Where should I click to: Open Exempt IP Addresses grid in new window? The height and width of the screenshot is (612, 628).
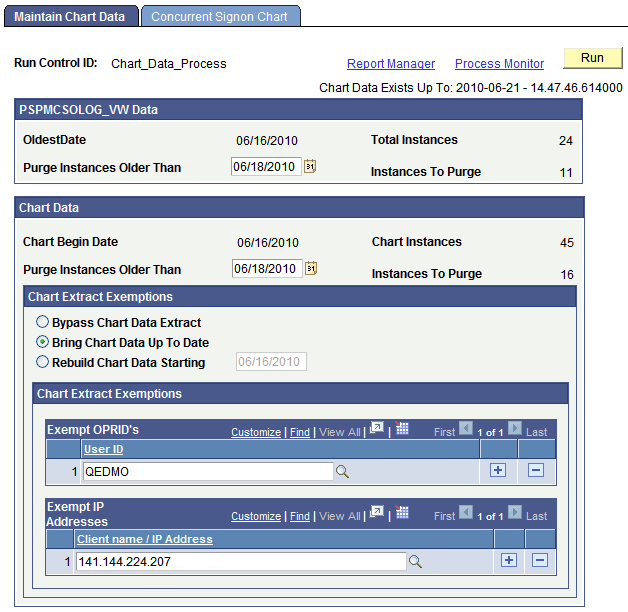(376, 512)
